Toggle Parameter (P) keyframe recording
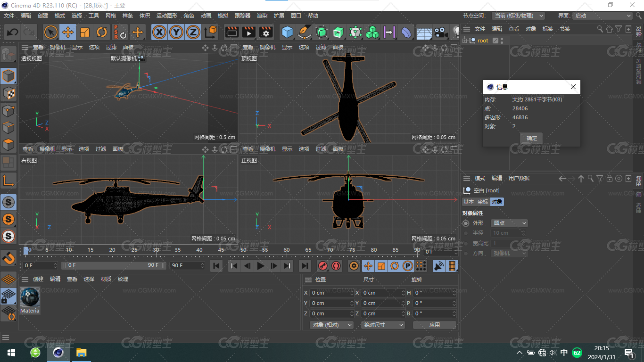 coord(407,266)
